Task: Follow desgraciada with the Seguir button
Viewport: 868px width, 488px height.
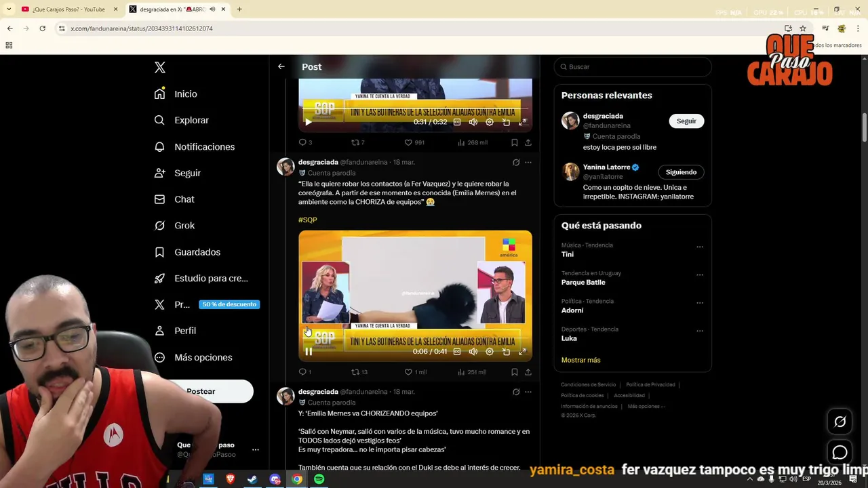Action: pos(686,121)
